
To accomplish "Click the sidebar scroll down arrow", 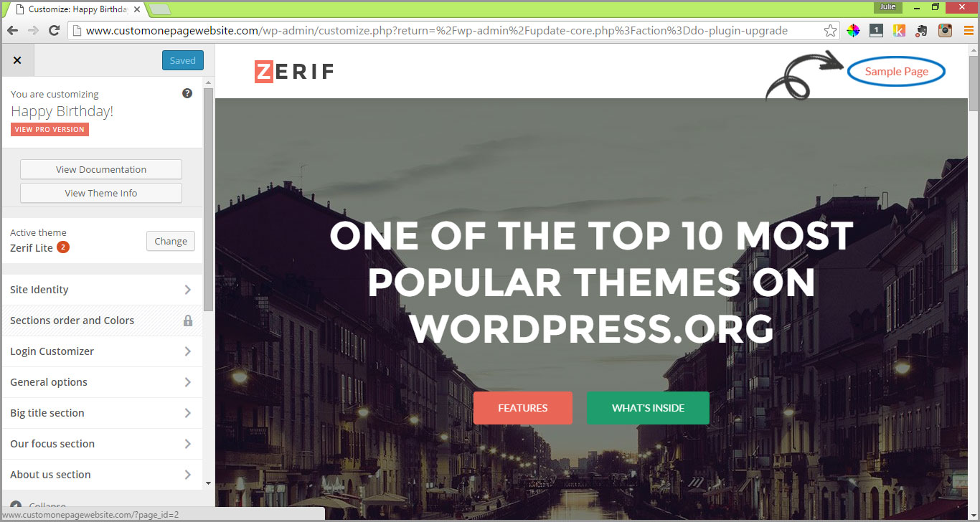I will (x=208, y=484).
